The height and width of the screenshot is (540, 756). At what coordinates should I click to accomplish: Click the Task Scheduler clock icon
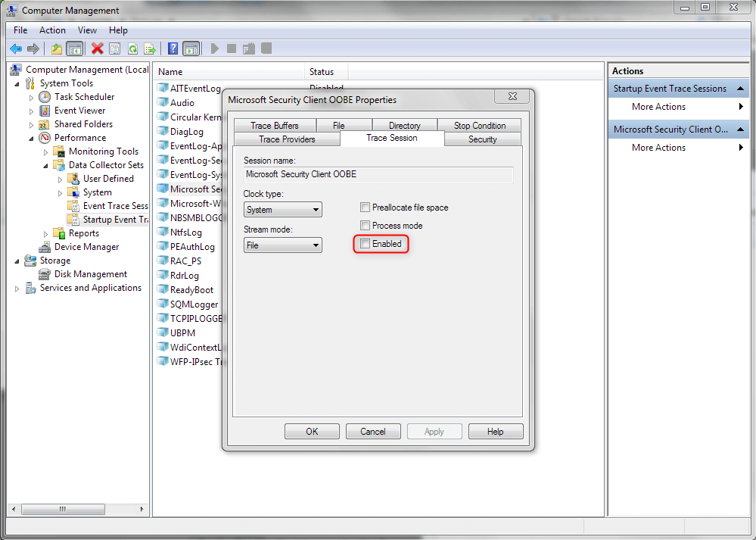pos(45,97)
